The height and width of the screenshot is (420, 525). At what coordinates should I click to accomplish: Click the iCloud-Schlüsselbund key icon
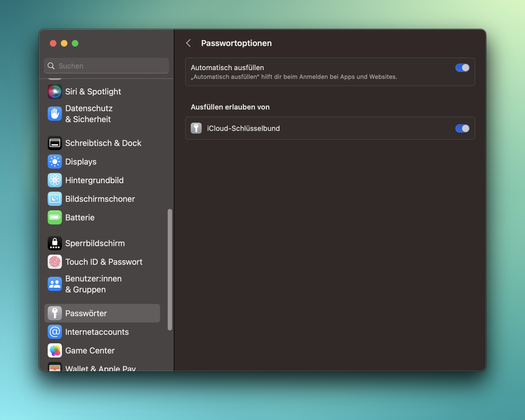[196, 129]
